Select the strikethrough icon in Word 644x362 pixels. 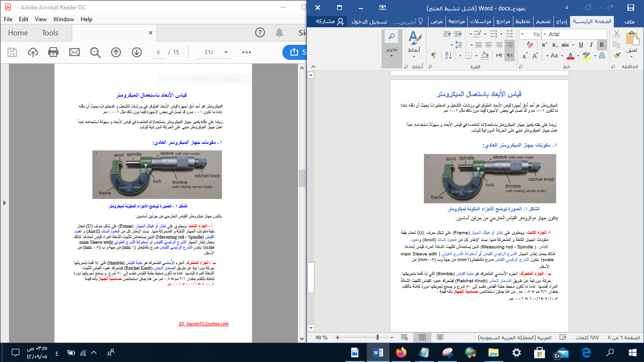click(x=565, y=45)
